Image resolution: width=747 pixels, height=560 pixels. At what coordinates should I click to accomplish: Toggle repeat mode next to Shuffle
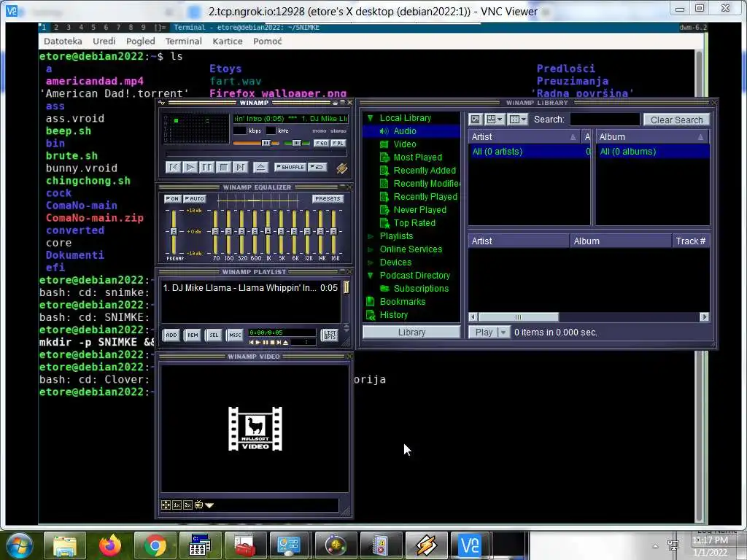317,167
